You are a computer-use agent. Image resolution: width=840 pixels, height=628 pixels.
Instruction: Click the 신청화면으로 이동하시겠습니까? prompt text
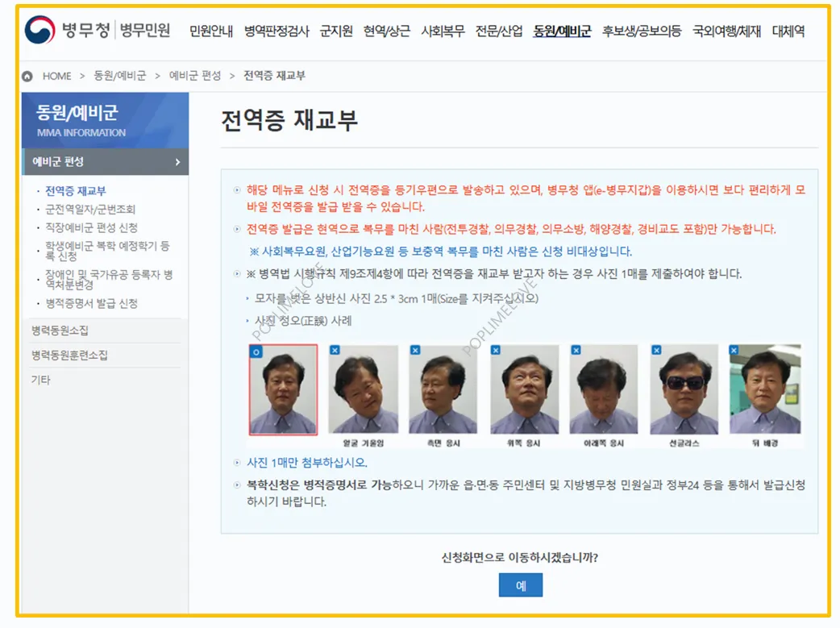coord(520,558)
